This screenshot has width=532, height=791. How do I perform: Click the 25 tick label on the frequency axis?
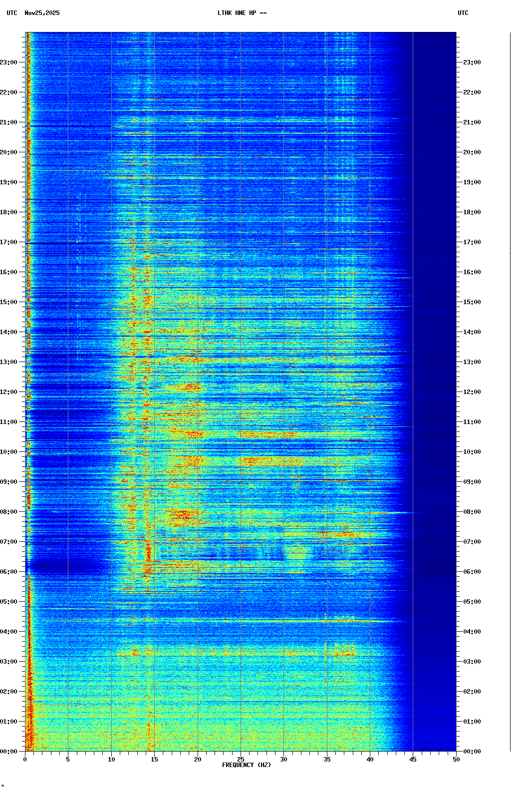241,760
